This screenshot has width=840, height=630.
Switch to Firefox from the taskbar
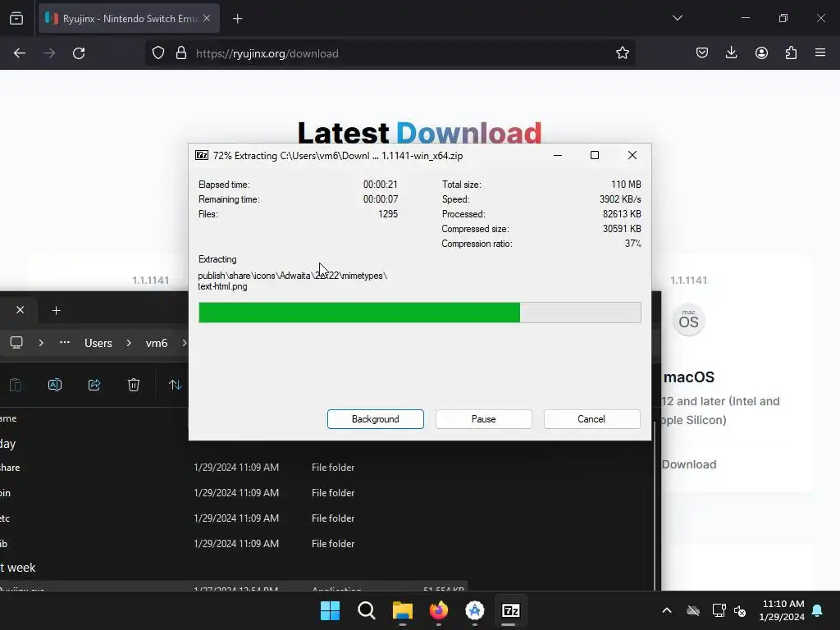point(439,610)
